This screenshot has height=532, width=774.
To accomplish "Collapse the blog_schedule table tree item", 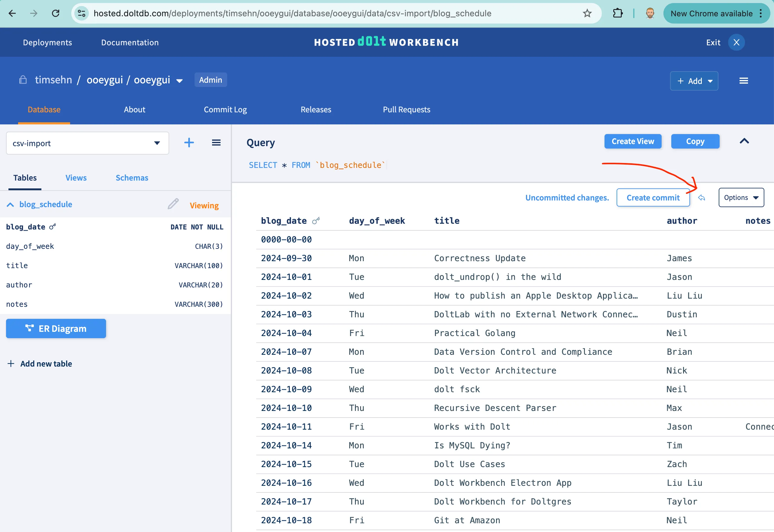I will click(x=10, y=204).
